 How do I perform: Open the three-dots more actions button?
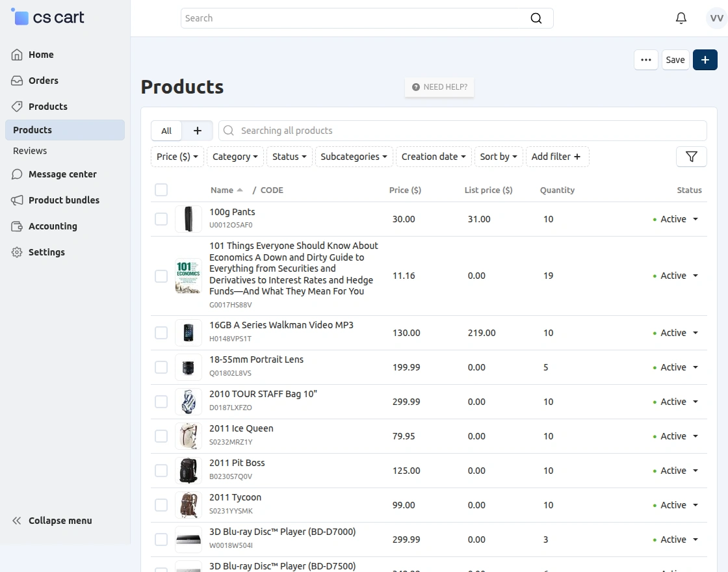pyautogui.click(x=646, y=60)
